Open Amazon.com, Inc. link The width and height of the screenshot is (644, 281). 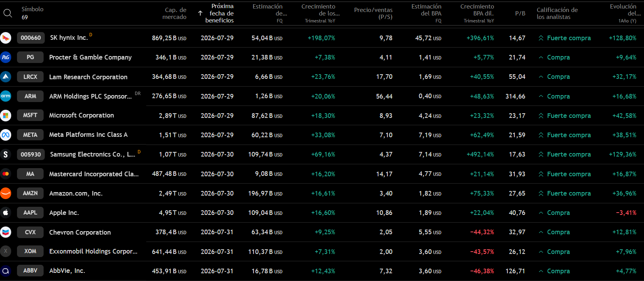[76, 193]
